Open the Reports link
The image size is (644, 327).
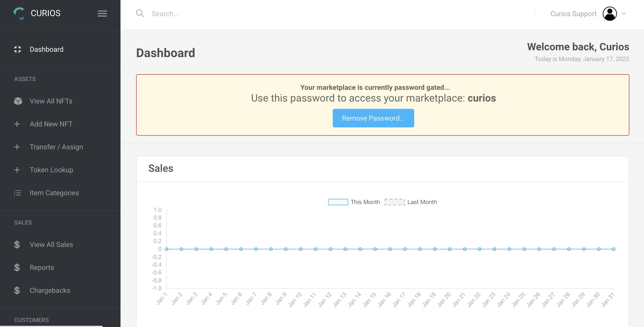[42, 267]
